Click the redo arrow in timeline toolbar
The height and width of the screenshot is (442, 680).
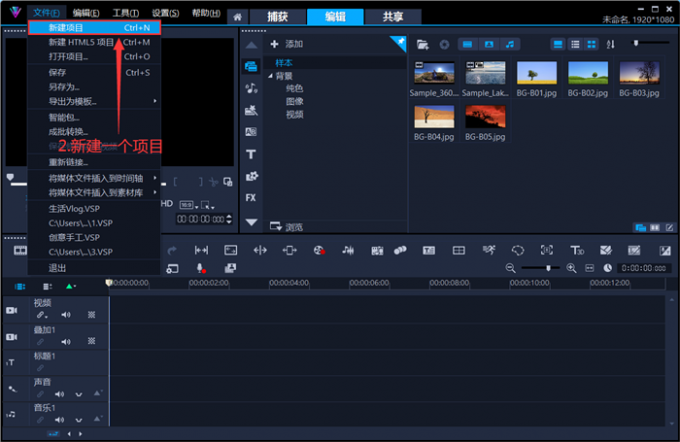pos(171,250)
